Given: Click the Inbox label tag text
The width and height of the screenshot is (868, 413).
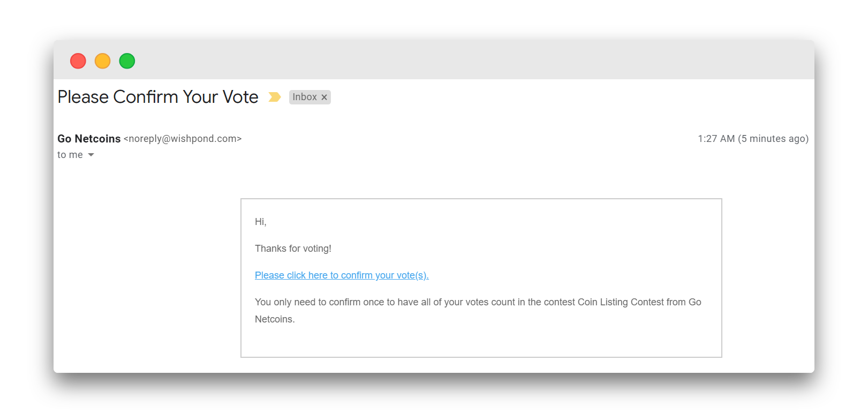Looking at the screenshot, I should 304,97.
